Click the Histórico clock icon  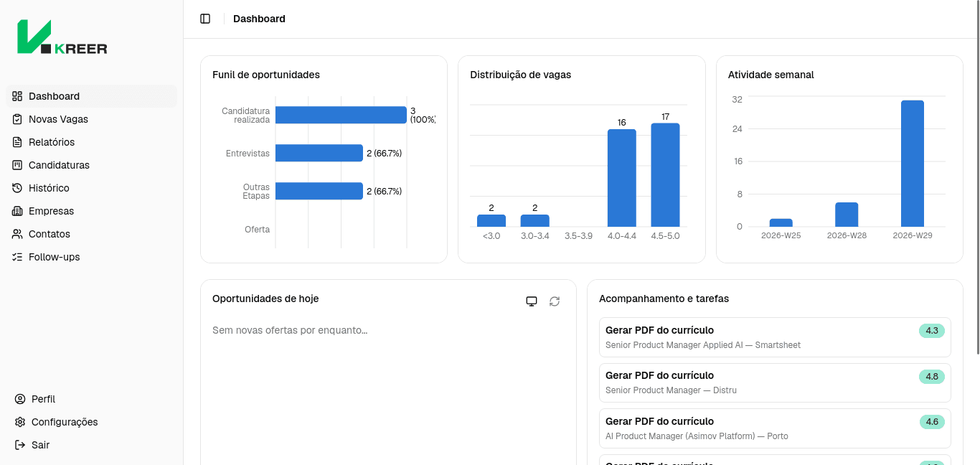coord(17,188)
